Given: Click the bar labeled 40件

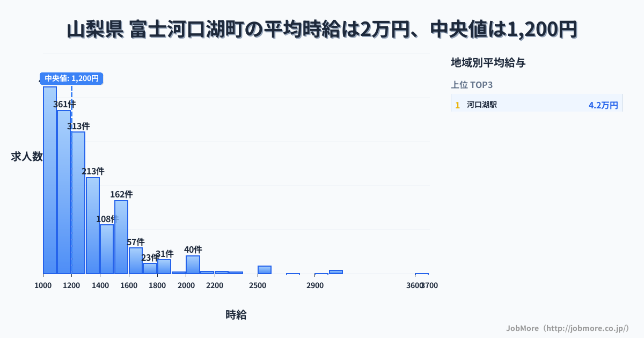Looking at the screenshot, I should click(193, 264).
